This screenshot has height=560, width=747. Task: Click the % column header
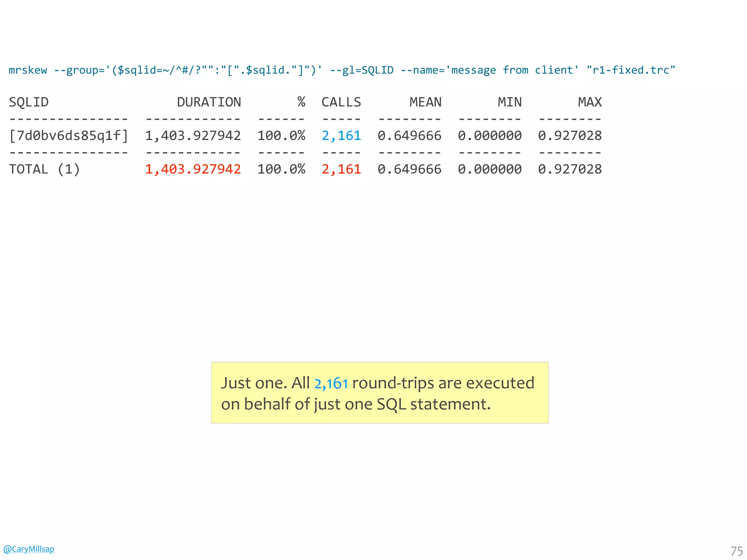(301, 102)
